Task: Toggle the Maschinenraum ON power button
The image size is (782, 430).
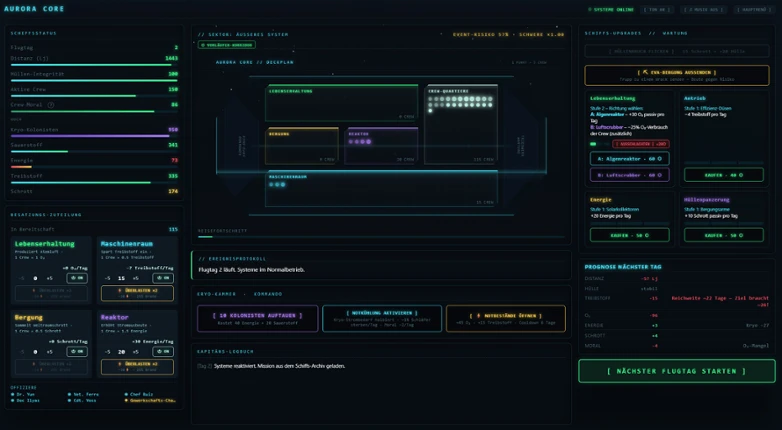Action: [x=163, y=278]
